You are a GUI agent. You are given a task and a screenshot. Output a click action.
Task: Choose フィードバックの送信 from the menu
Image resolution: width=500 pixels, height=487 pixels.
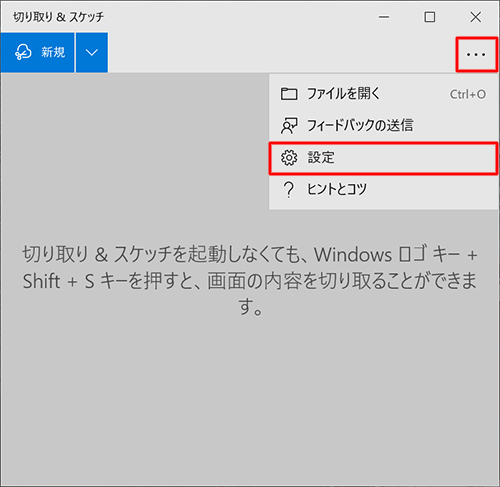click(x=384, y=126)
